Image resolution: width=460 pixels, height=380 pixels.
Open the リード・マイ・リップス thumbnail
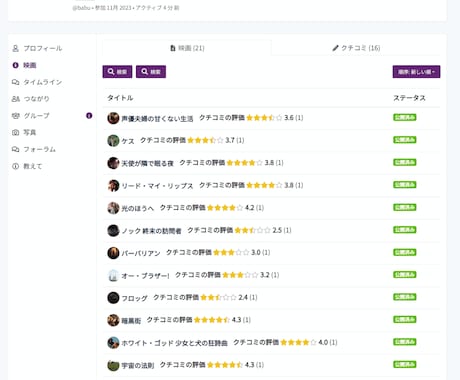point(113,185)
